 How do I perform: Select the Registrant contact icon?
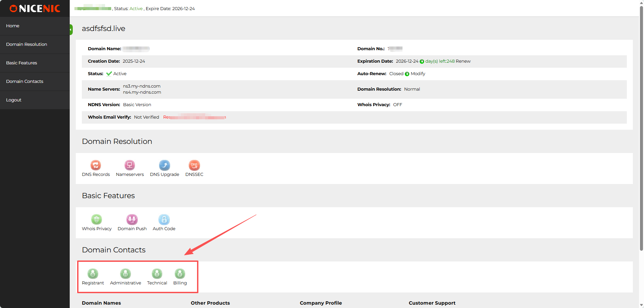(x=93, y=274)
